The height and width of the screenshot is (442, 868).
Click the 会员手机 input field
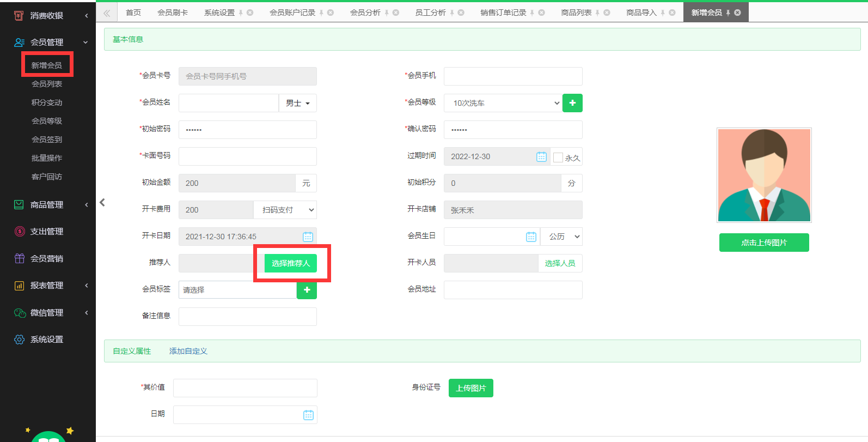tap(513, 76)
